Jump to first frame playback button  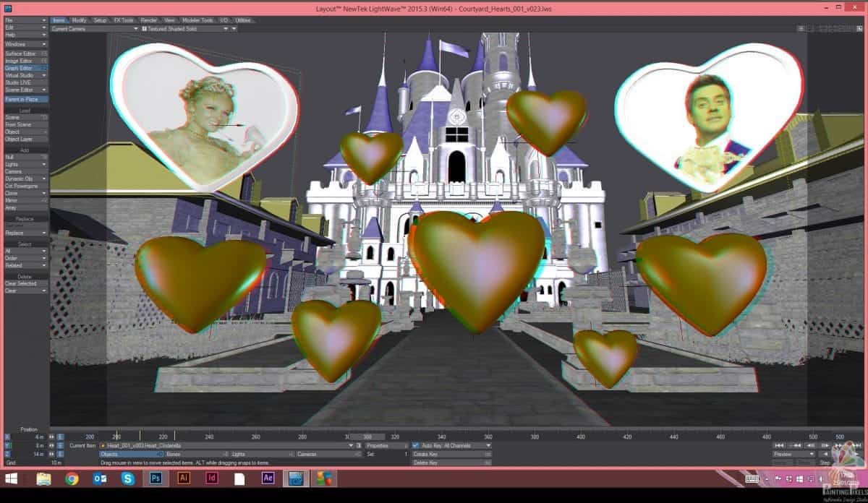pyautogui.click(x=780, y=446)
